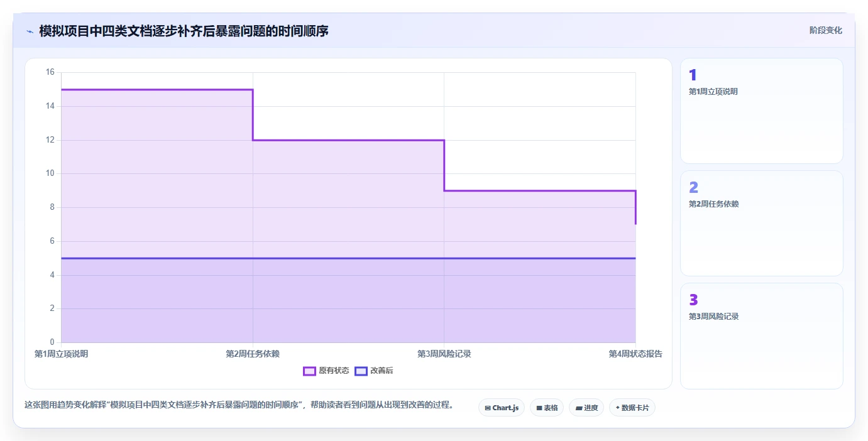This screenshot has width=868, height=441.
Task: Click the x-axis label 第3周风险记录
Action: tap(444, 354)
